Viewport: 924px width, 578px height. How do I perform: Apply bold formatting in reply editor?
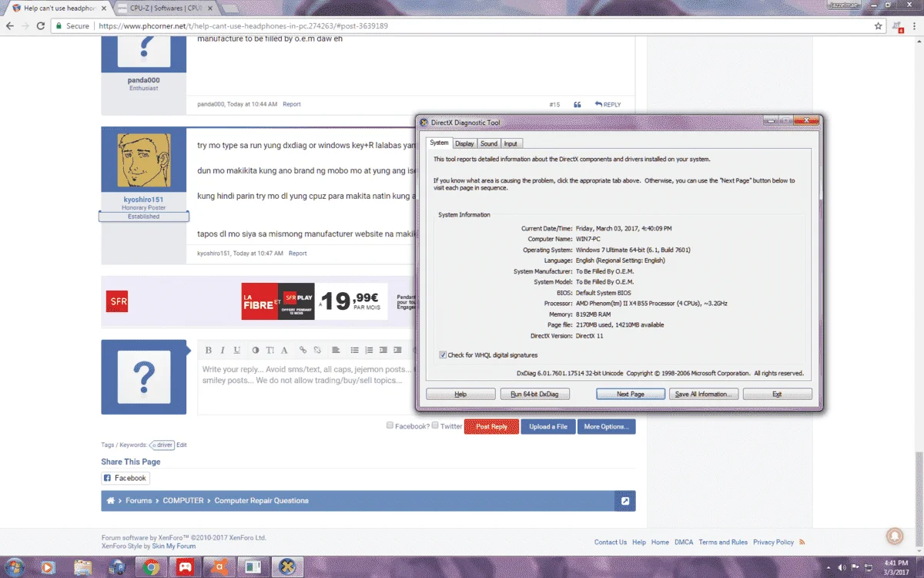click(x=208, y=350)
